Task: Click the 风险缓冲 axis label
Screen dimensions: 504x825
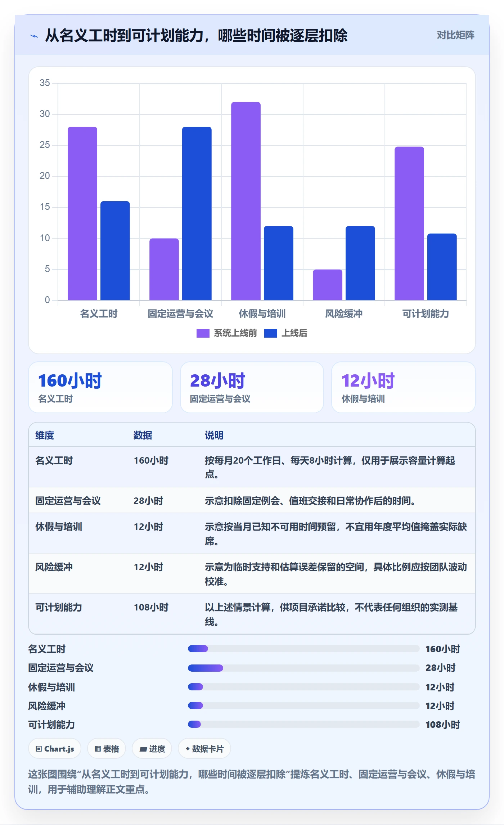Action: tap(344, 314)
